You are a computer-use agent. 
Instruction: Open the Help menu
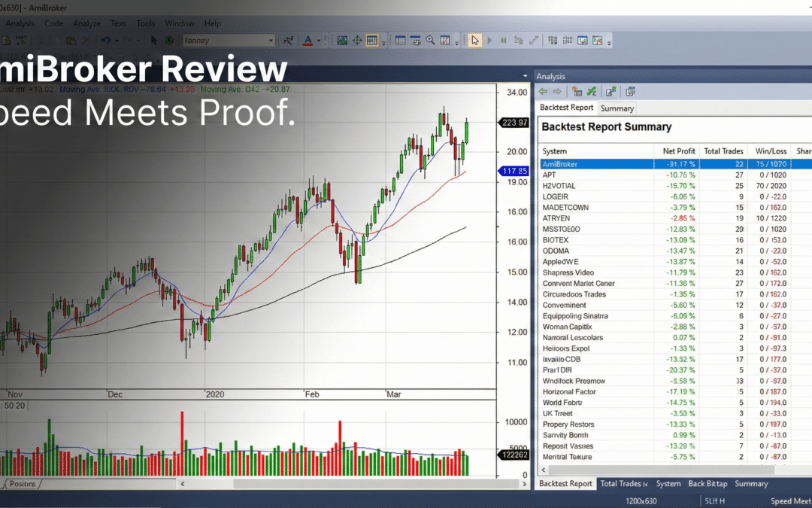click(x=212, y=23)
